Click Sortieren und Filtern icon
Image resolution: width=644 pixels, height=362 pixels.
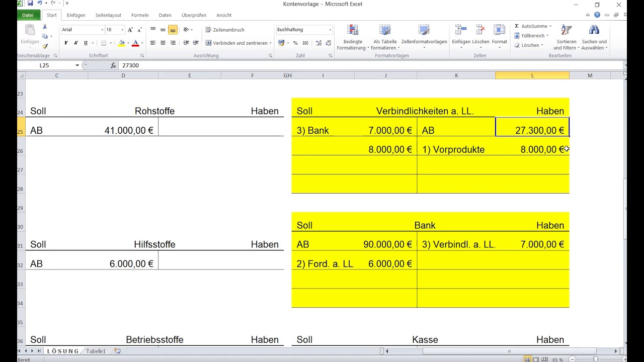coord(567,30)
